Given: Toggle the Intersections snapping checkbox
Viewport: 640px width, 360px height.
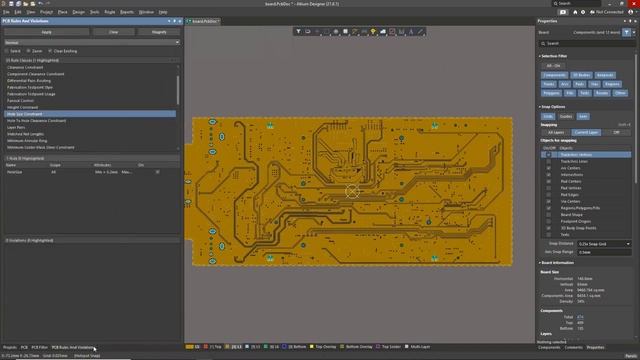Looking at the screenshot, I should [x=549, y=175].
